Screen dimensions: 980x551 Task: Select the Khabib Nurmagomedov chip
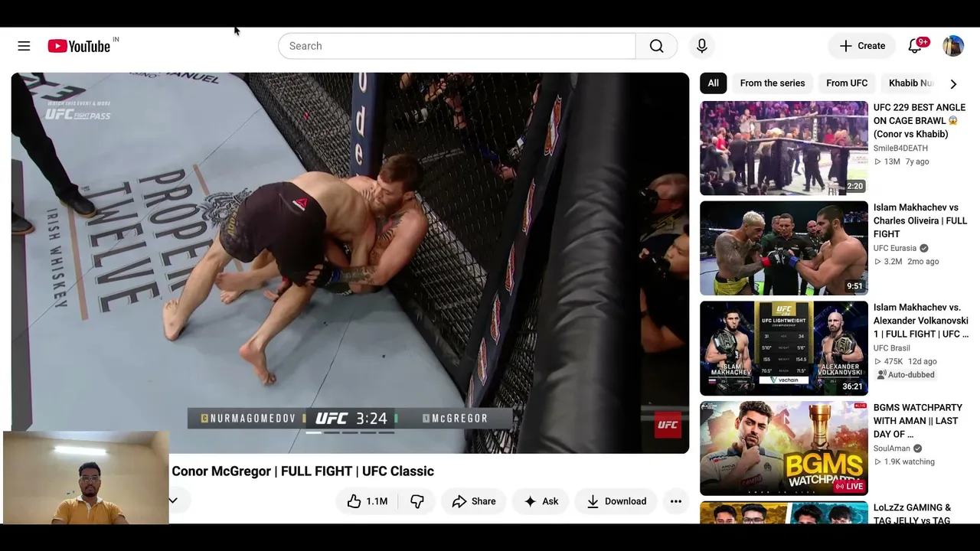pyautogui.click(x=910, y=83)
